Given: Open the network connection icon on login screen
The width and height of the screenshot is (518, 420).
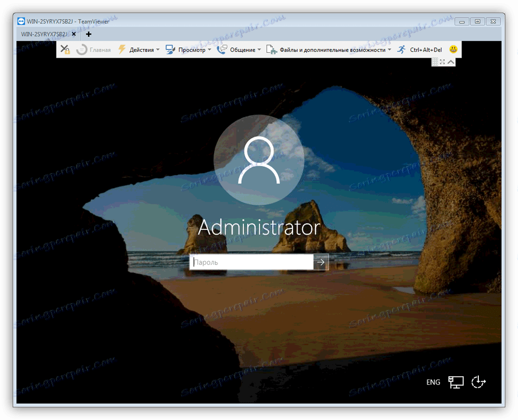Looking at the screenshot, I should 456,382.
